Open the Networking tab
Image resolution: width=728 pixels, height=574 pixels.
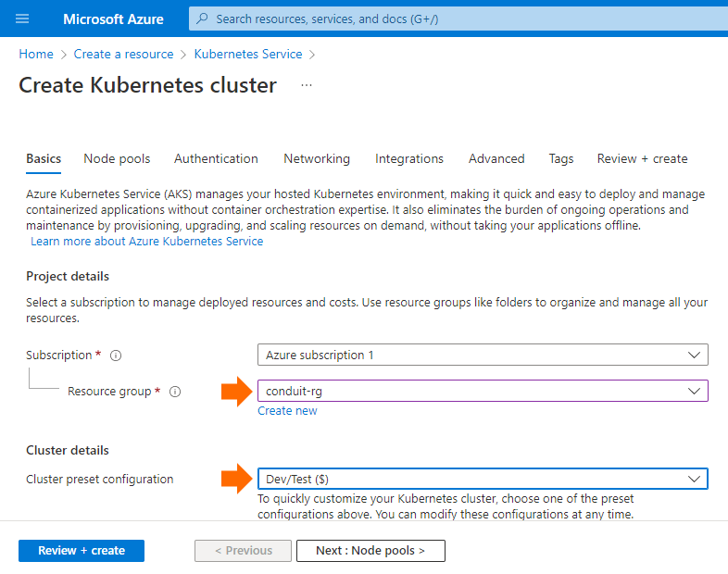tap(317, 158)
